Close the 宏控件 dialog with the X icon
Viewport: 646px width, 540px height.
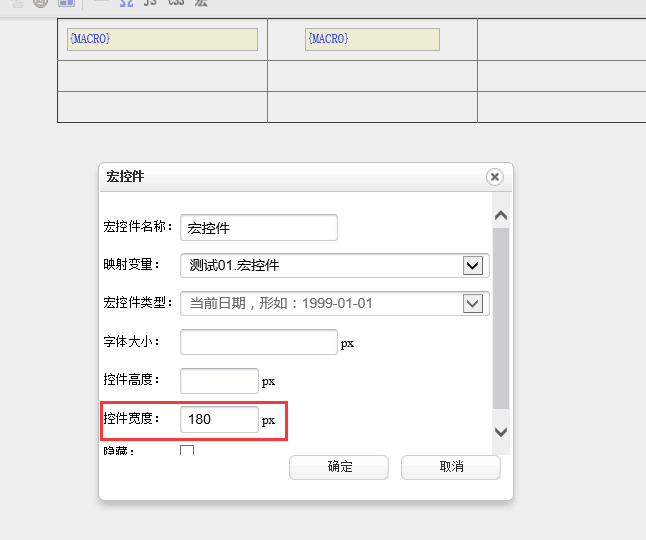click(x=494, y=177)
